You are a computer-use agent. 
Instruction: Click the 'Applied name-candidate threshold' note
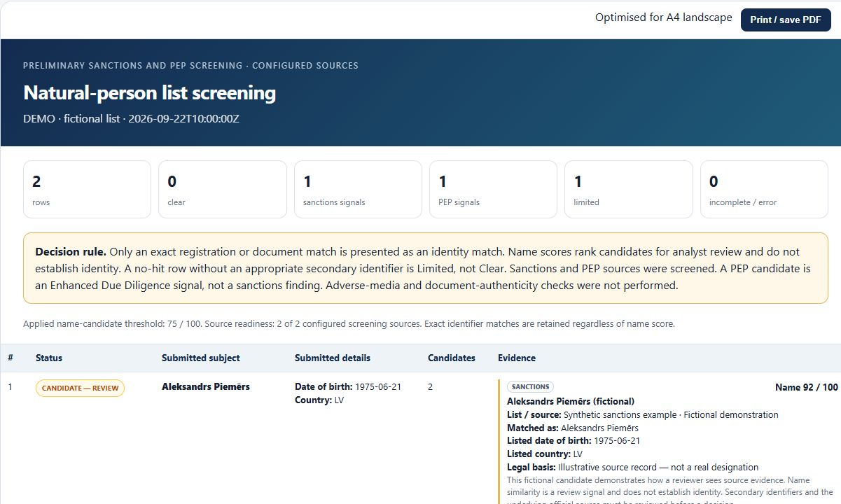point(349,324)
